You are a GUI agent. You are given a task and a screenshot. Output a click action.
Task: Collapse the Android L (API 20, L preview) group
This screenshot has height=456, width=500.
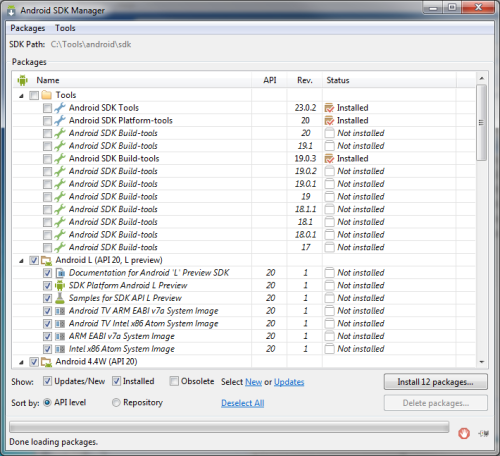22,261
